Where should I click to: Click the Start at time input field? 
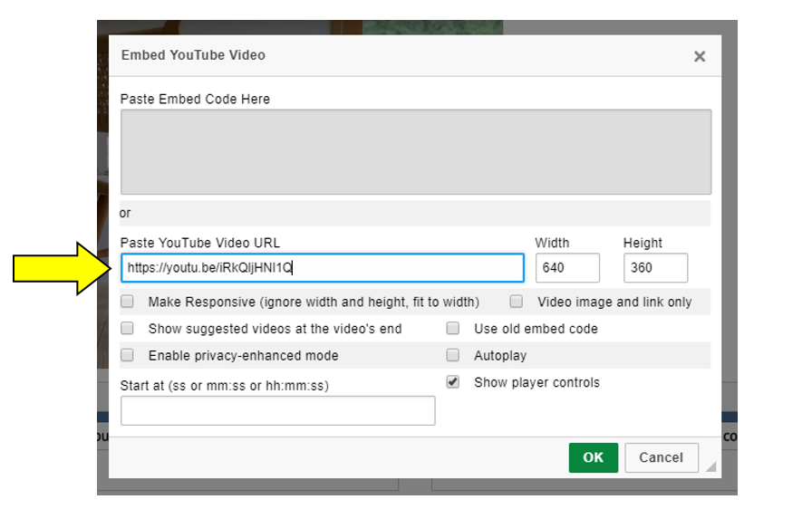pyautogui.click(x=277, y=411)
